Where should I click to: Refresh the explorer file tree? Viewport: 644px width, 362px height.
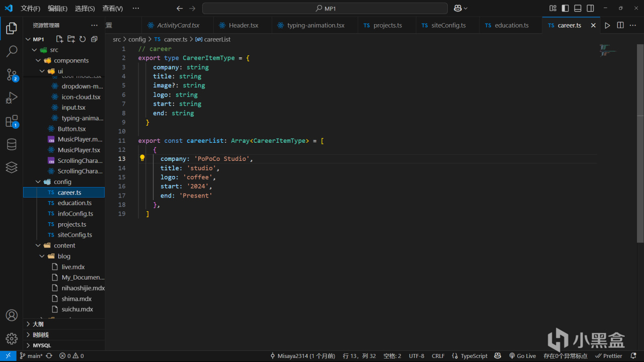pyautogui.click(x=83, y=39)
